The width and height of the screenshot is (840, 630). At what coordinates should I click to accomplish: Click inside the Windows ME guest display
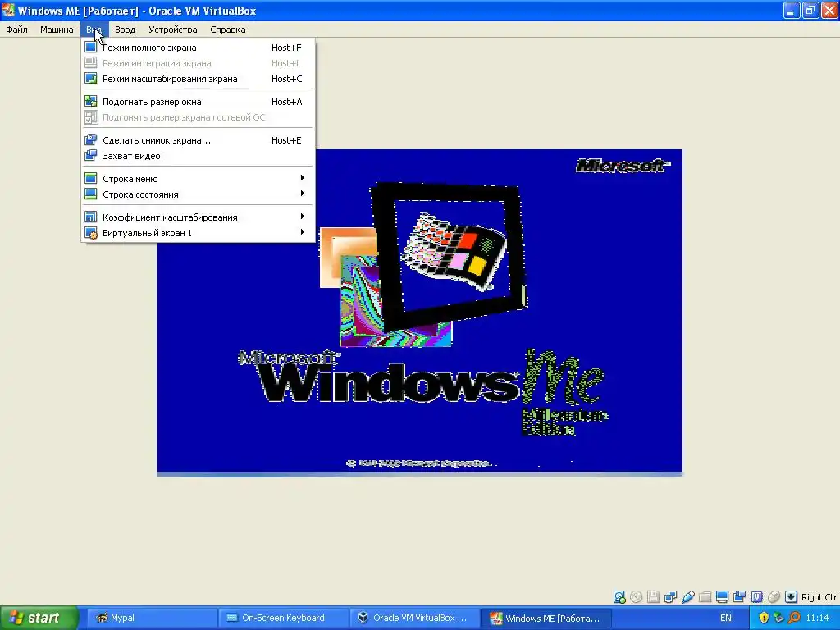click(419, 313)
